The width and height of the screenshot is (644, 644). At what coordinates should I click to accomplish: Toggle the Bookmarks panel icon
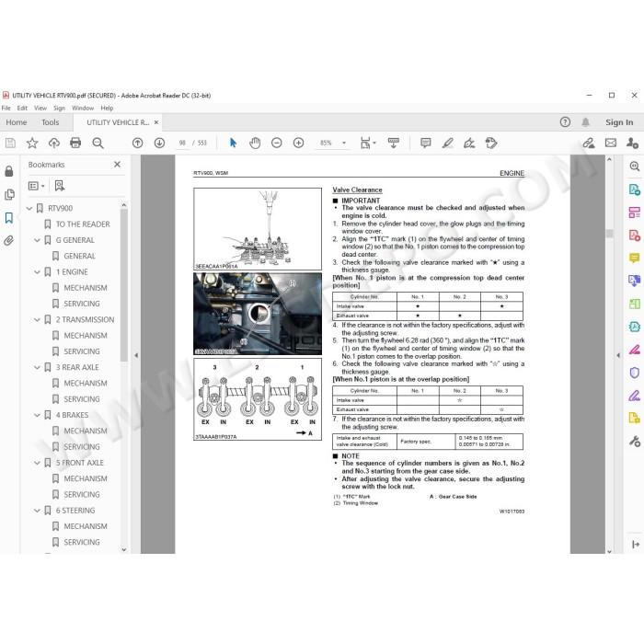coord(9,218)
